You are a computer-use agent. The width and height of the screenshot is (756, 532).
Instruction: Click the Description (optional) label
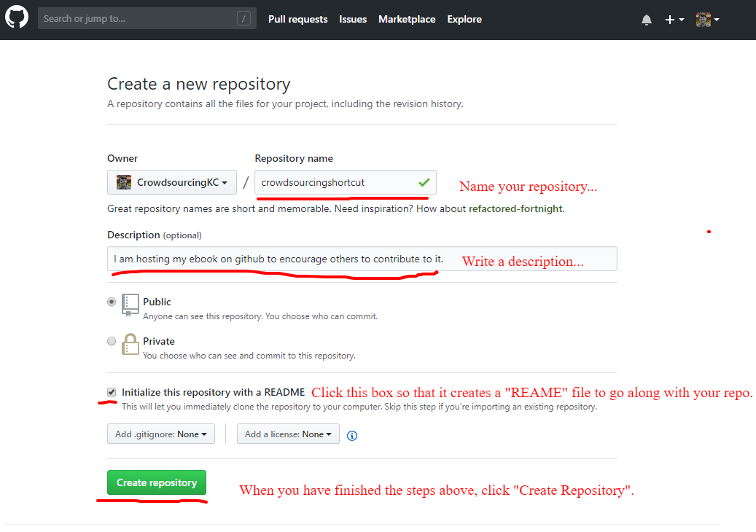click(x=155, y=235)
